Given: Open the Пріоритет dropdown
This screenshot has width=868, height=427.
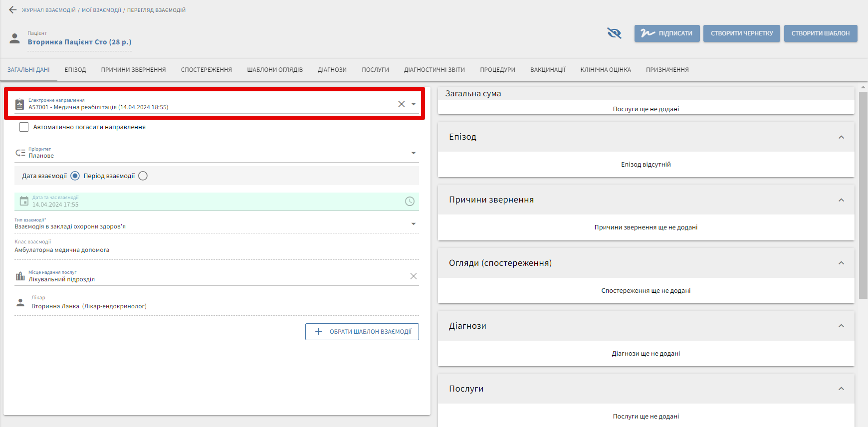Looking at the screenshot, I should click(x=413, y=153).
